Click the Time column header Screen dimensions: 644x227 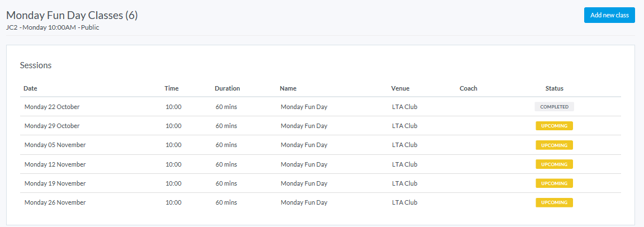172,88
